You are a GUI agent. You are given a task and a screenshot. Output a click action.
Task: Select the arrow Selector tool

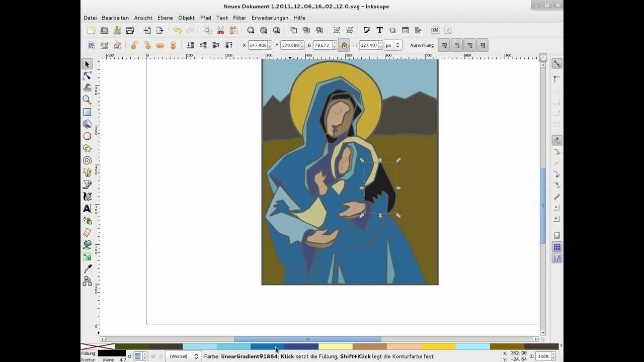point(87,64)
